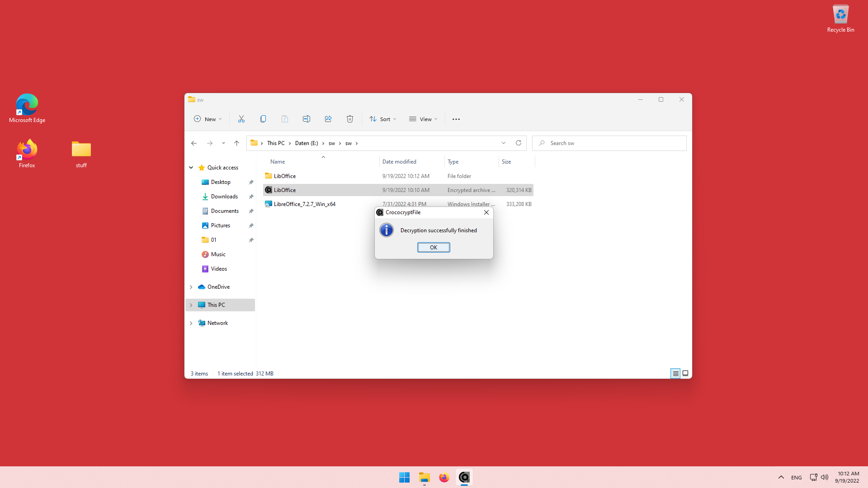Refresh the current folder
The image size is (868, 488).
(519, 143)
